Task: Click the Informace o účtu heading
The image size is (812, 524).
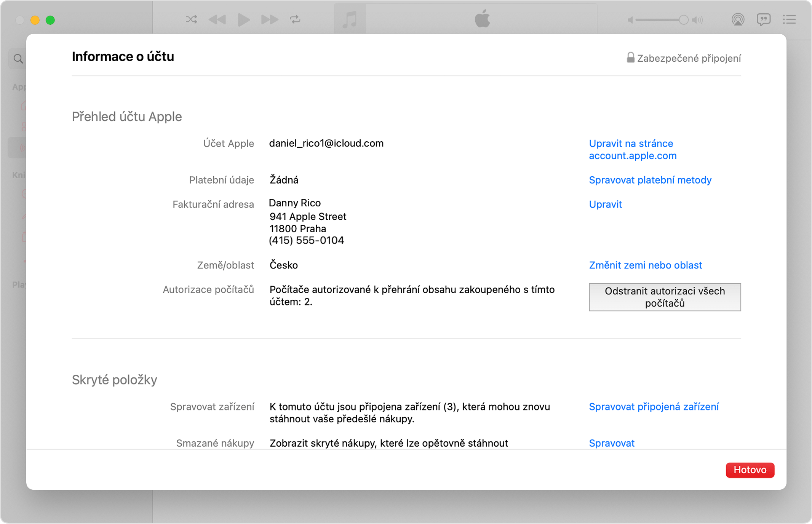Action: 123,57
